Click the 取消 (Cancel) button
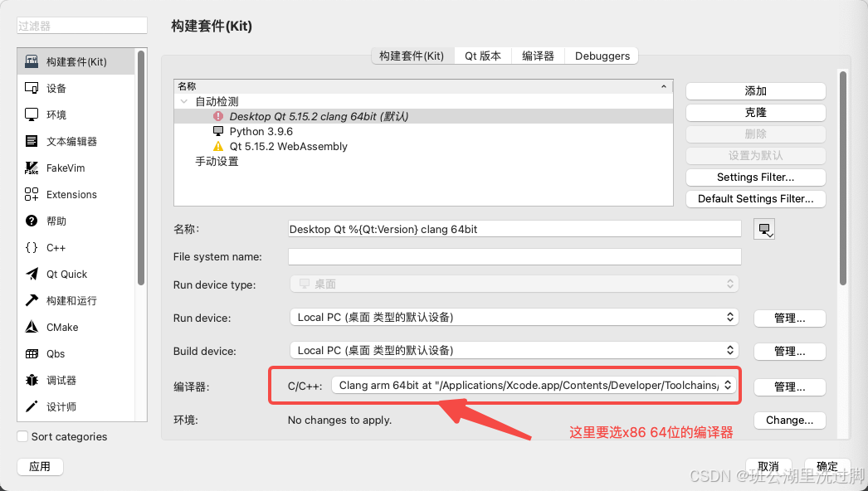This screenshot has width=868, height=491. (768, 467)
